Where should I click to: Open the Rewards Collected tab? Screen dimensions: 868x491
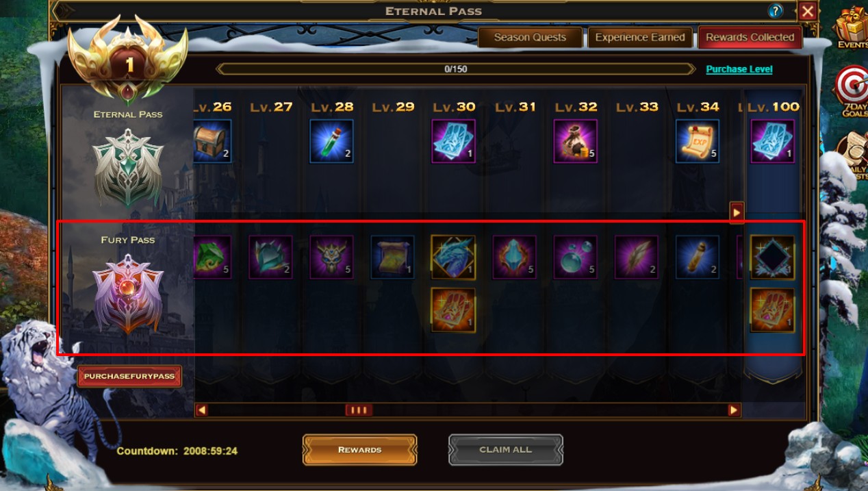click(x=750, y=38)
